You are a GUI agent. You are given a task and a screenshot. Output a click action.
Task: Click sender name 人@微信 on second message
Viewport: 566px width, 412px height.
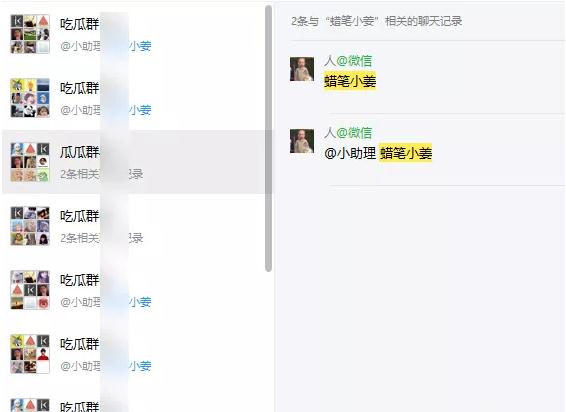coord(348,133)
